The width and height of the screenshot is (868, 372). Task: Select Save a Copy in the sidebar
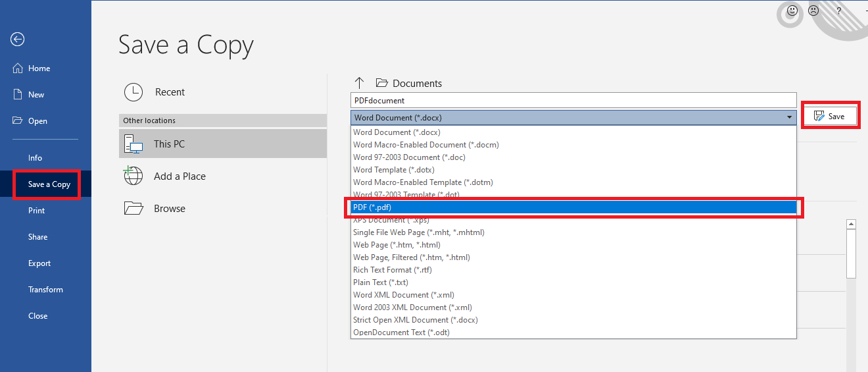click(45, 184)
